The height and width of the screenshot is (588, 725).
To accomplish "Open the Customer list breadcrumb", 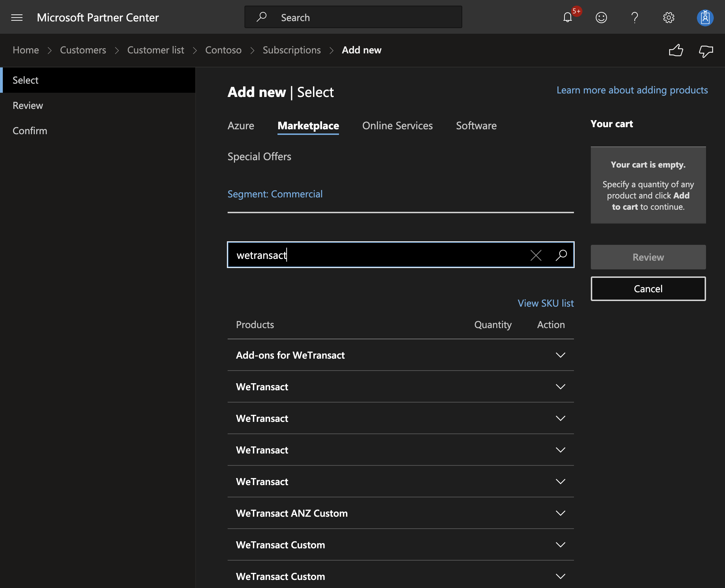I will point(156,50).
